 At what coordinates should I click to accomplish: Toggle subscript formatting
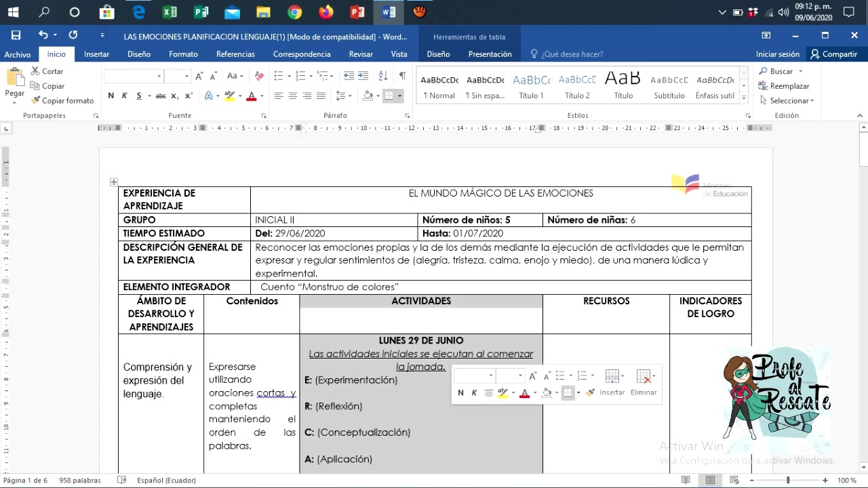coord(174,96)
